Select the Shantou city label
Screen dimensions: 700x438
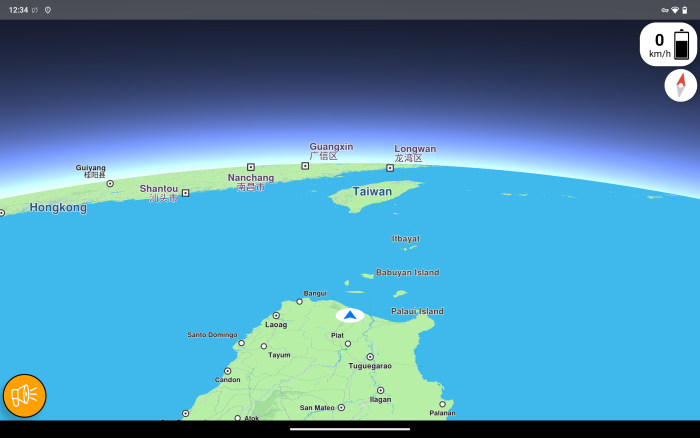[x=159, y=189]
